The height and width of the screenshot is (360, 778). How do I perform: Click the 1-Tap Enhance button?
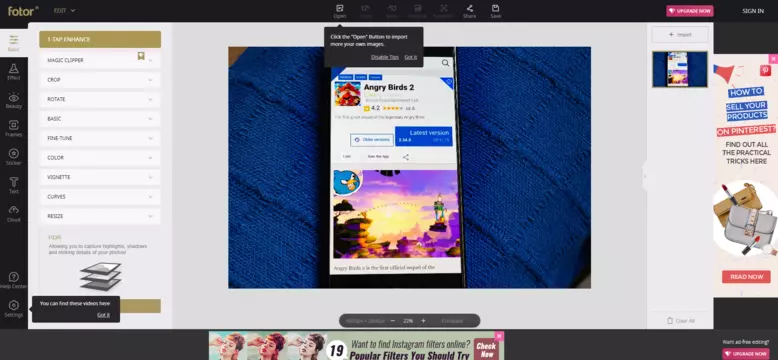pos(100,39)
